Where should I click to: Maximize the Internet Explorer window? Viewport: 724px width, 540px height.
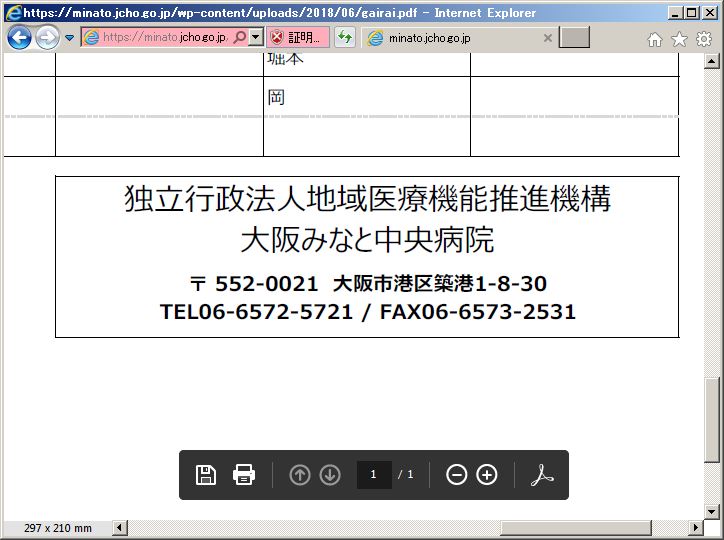pos(692,12)
